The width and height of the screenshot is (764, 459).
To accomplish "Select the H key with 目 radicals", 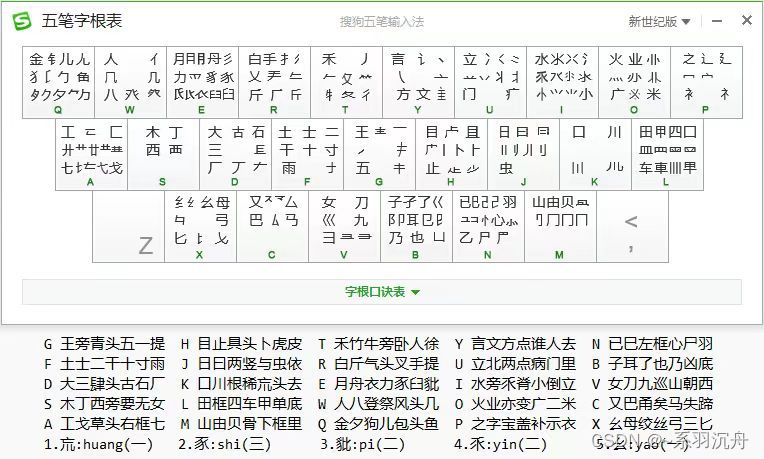I will click(452, 154).
